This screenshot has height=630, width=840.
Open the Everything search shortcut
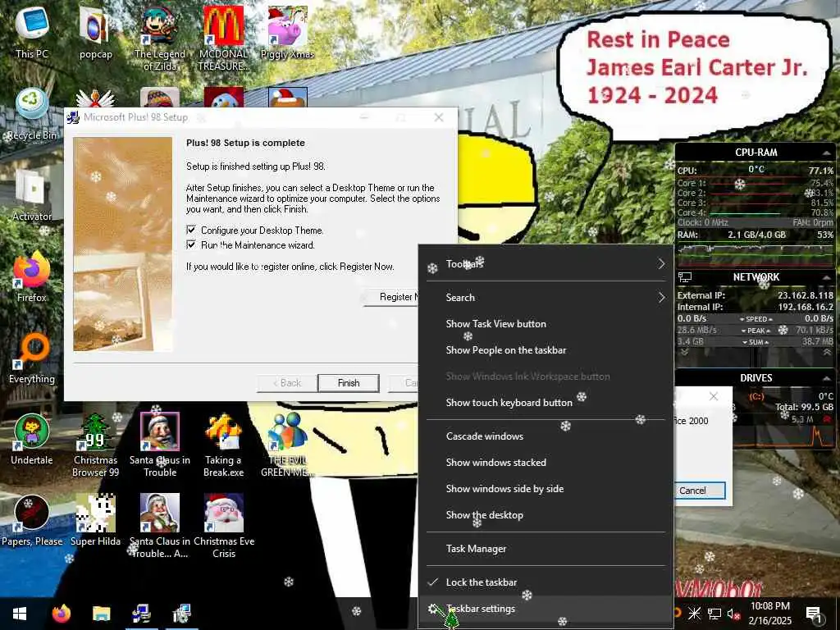point(32,358)
